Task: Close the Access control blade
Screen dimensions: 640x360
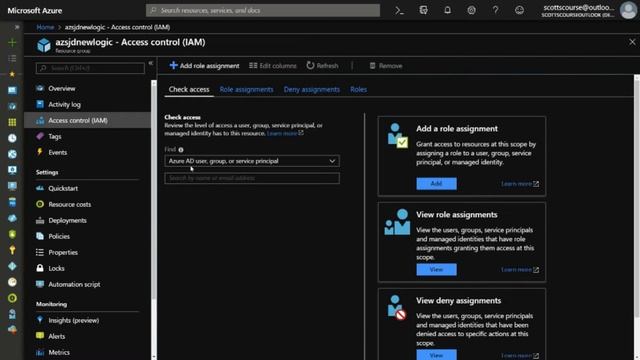Action: [632, 42]
